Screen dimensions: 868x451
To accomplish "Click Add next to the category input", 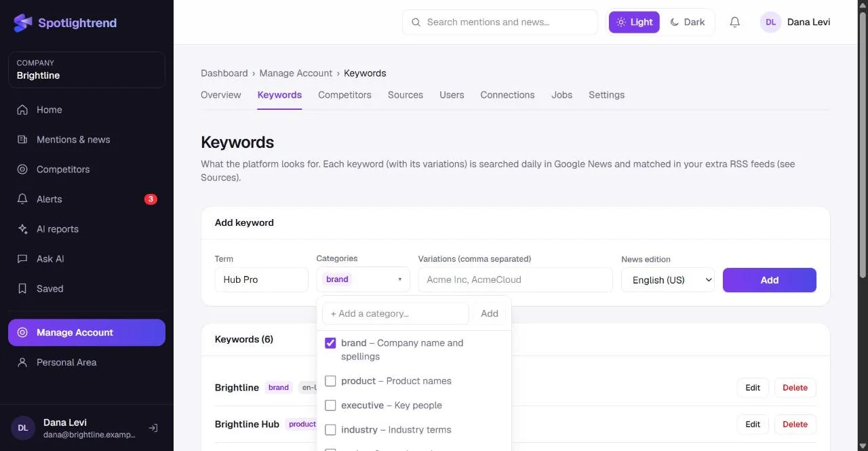I will (490, 313).
